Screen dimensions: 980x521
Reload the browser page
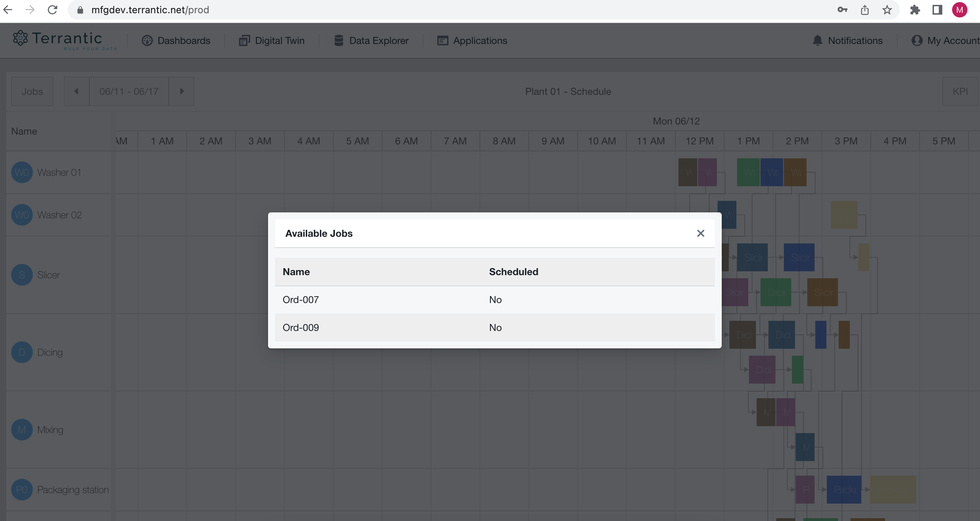coord(52,10)
